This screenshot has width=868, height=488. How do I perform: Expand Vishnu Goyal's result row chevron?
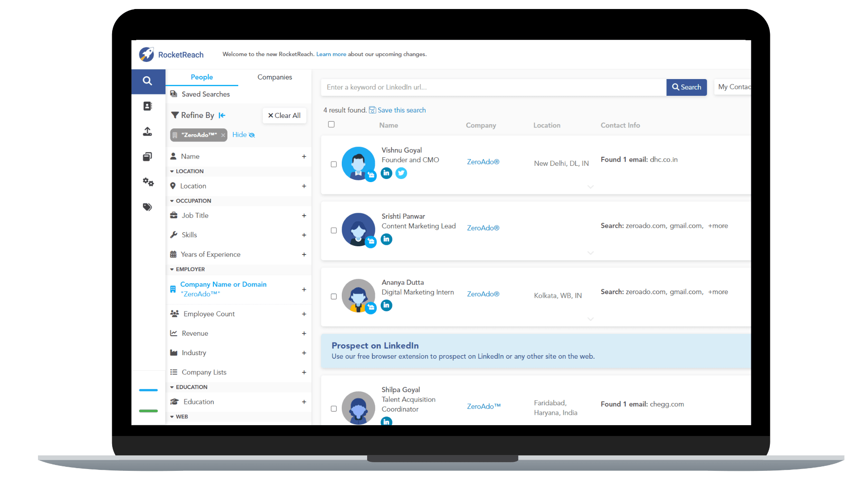590,187
